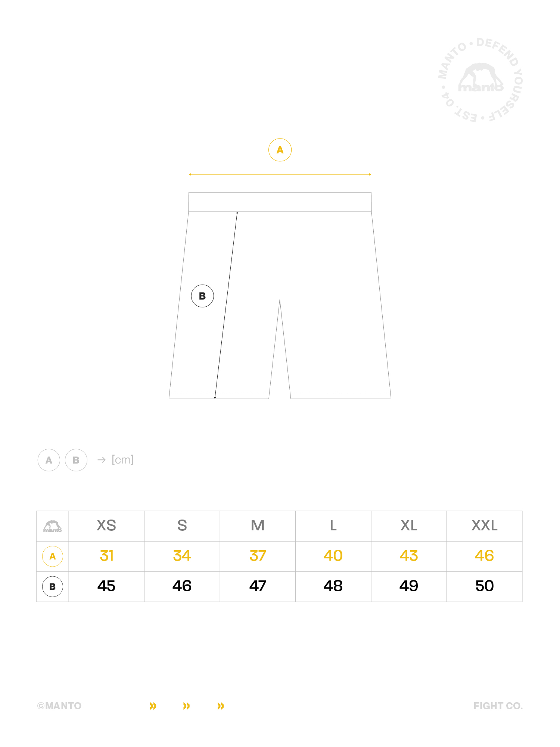This screenshot has width=560, height=747.
Task: Click the waistband of the shorts diagram
Action: pos(280,202)
